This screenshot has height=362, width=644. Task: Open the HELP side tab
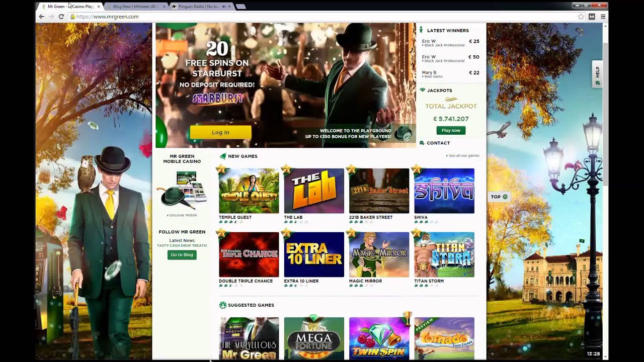597,74
